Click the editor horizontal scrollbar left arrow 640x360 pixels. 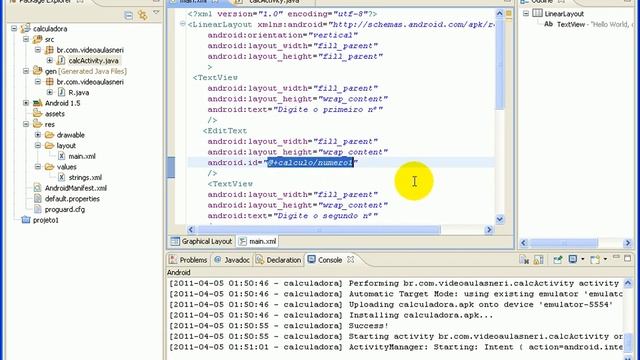click(x=191, y=229)
